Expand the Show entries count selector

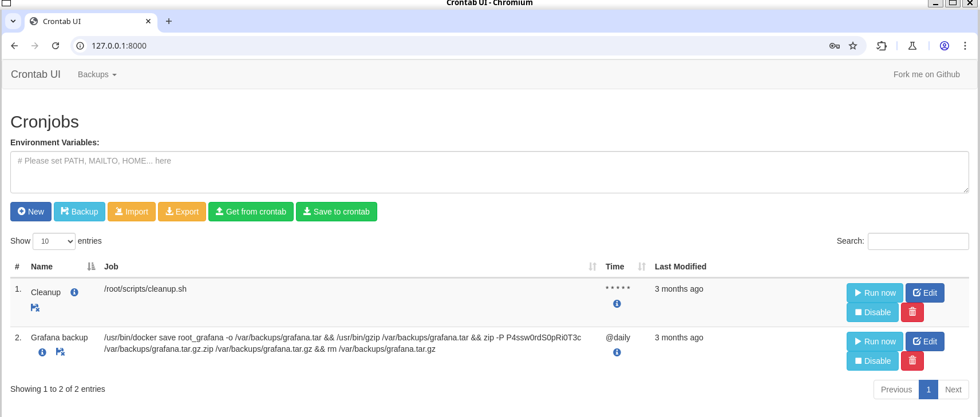click(x=54, y=241)
